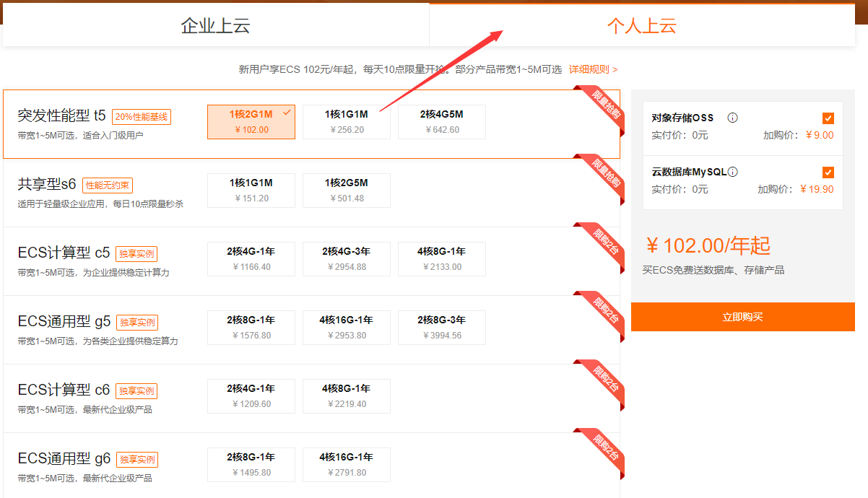Click the 突发性能型 t5 product title
868x498 pixels.
click(x=62, y=115)
